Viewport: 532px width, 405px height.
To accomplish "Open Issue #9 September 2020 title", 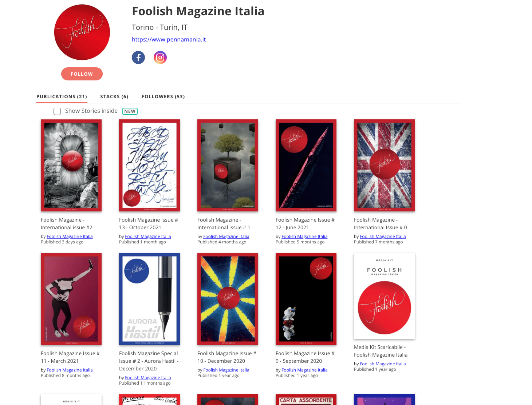I will click(305, 357).
